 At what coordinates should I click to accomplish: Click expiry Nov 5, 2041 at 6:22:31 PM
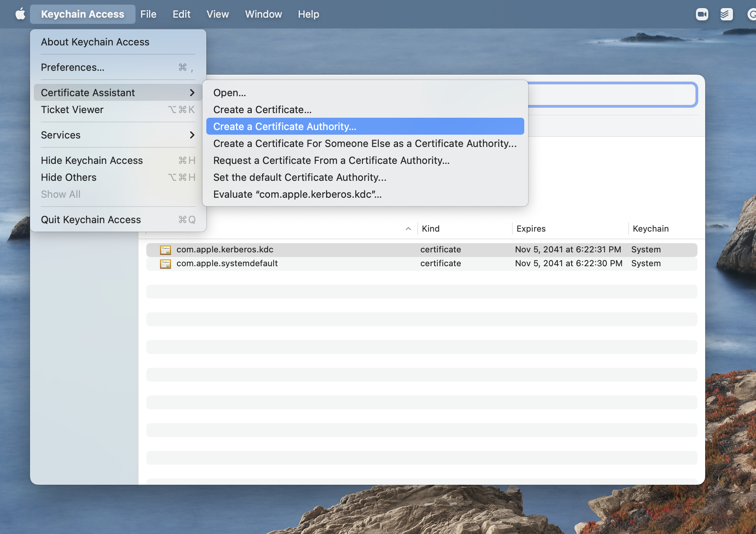click(568, 250)
